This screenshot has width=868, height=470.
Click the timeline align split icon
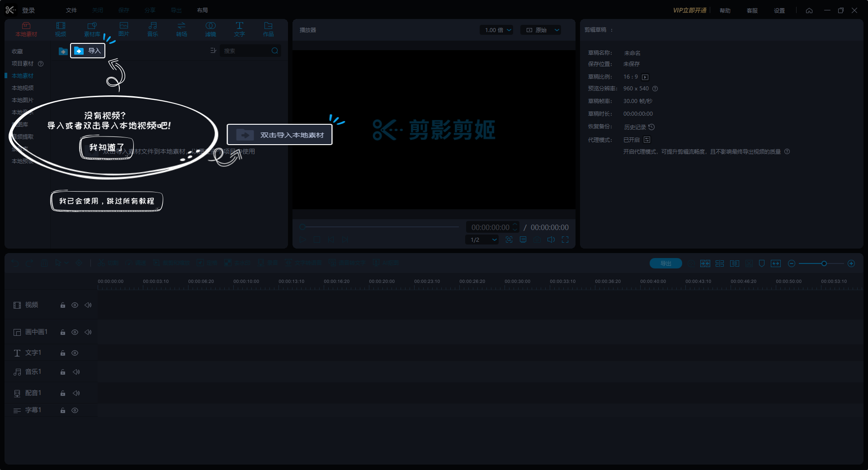click(x=720, y=263)
